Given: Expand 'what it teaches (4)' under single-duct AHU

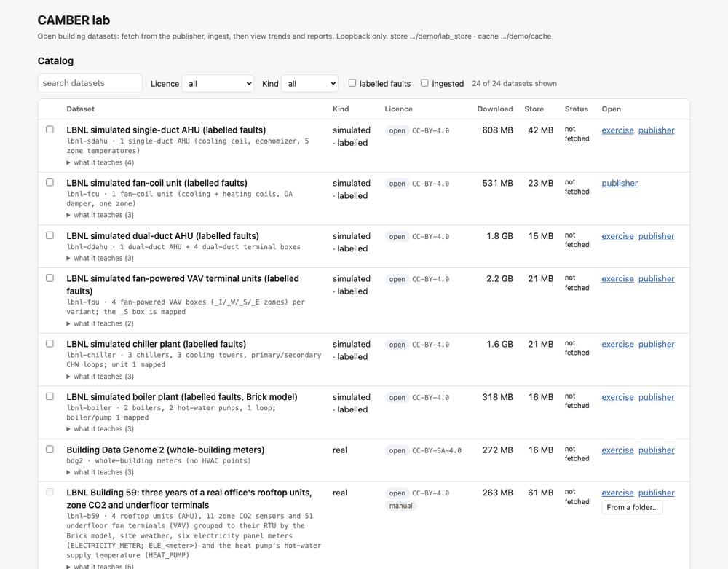Looking at the screenshot, I should pyautogui.click(x=100, y=162).
